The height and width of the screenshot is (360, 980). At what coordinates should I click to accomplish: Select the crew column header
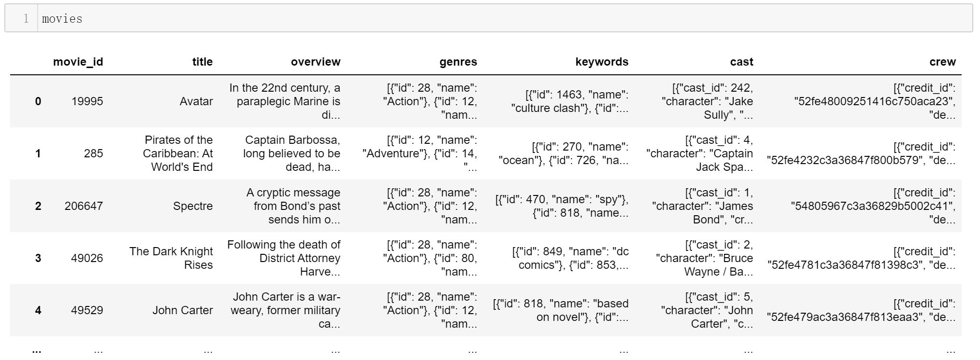pos(942,62)
